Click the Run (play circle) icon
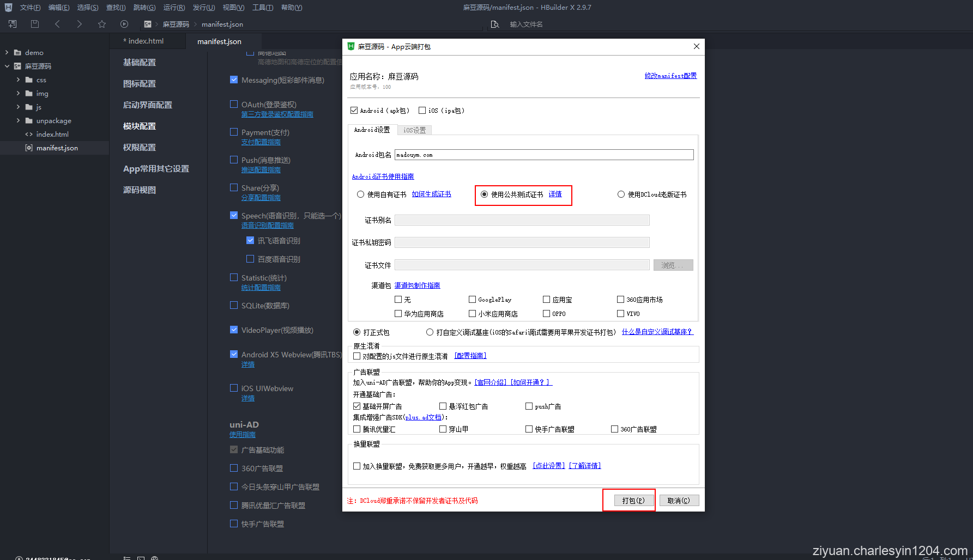 pos(124,24)
